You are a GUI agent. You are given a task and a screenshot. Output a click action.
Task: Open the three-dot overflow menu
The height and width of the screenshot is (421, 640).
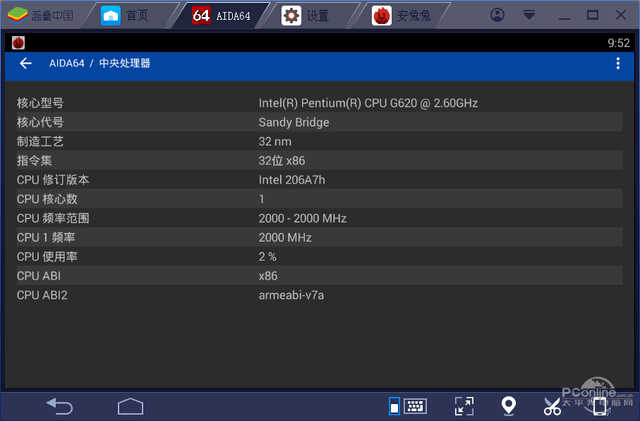[x=618, y=63]
